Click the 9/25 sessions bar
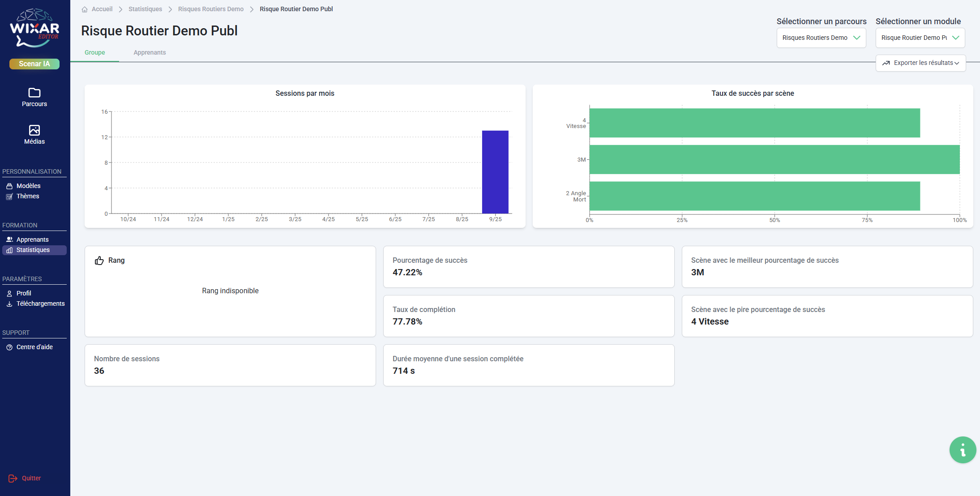The width and height of the screenshot is (980, 496). coord(495,172)
